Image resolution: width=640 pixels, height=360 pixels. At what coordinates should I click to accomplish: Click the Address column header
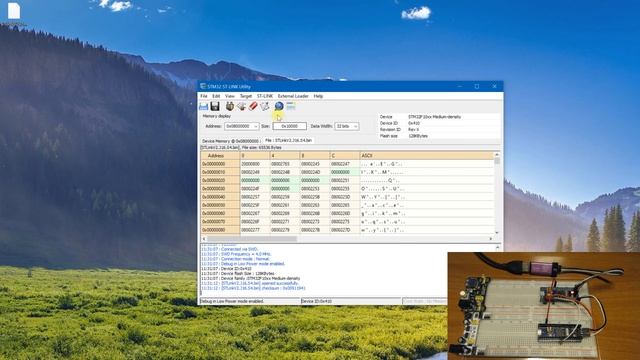pos(220,156)
